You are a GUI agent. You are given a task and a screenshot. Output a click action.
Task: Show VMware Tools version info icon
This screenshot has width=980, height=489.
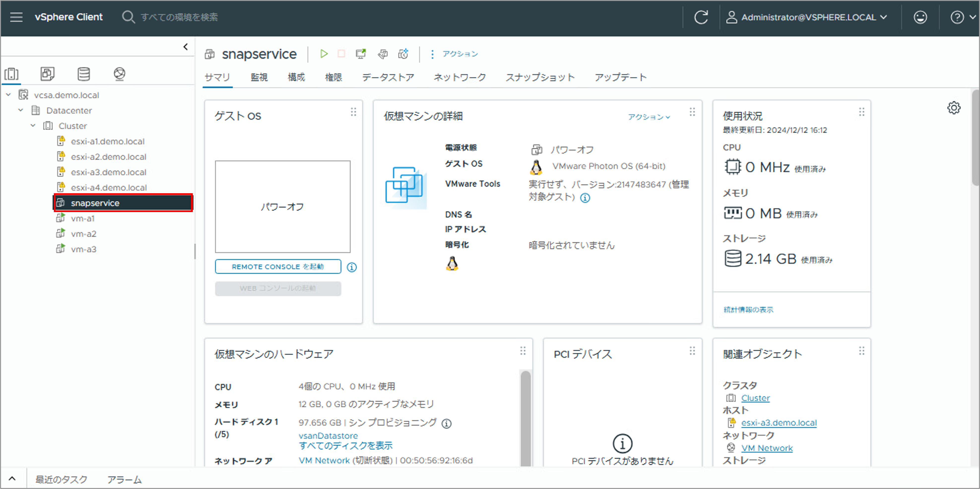[x=585, y=198]
